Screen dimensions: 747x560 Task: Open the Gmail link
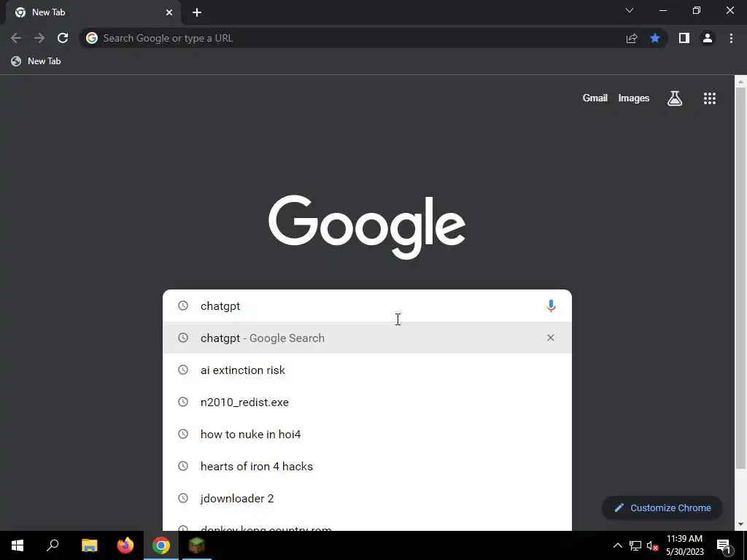tap(595, 98)
